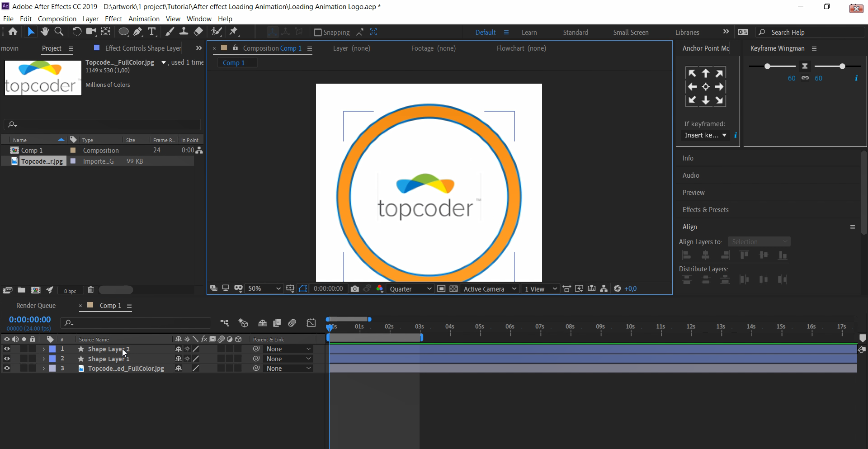The width and height of the screenshot is (868, 449).
Task: Open the Animation menu
Action: 144,19
